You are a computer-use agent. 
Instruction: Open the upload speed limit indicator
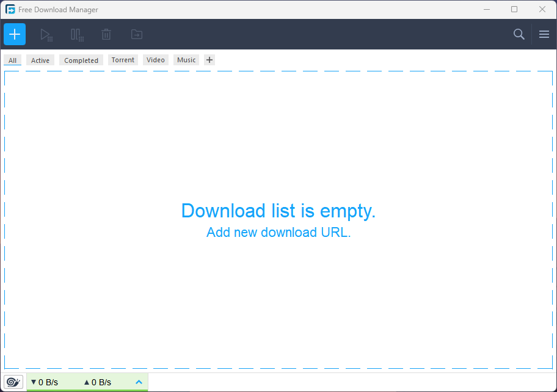pyautogui.click(x=98, y=382)
